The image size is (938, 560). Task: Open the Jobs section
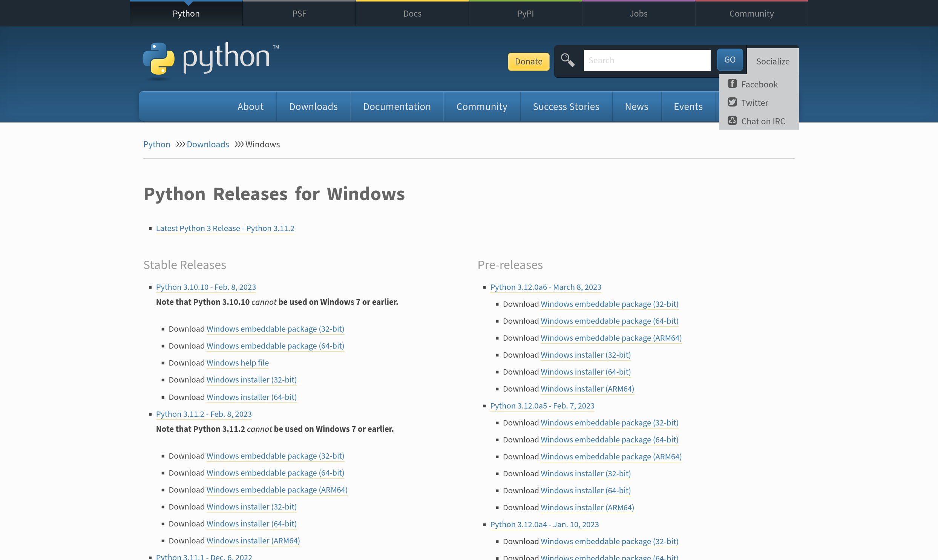click(638, 13)
